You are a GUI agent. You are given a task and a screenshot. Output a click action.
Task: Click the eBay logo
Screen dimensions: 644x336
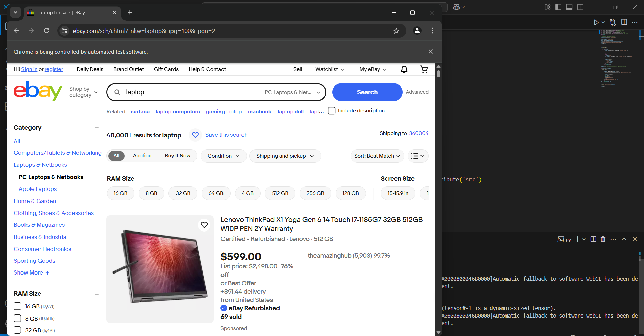pyautogui.click(x=38, y=91)
